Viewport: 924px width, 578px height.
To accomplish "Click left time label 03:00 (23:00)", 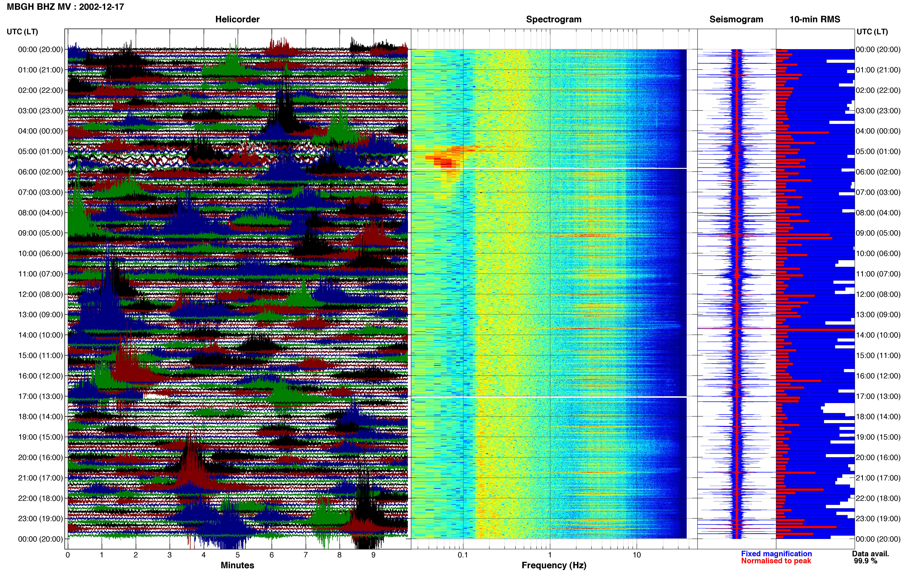I will pyautogui.click(x=41, y=111).
